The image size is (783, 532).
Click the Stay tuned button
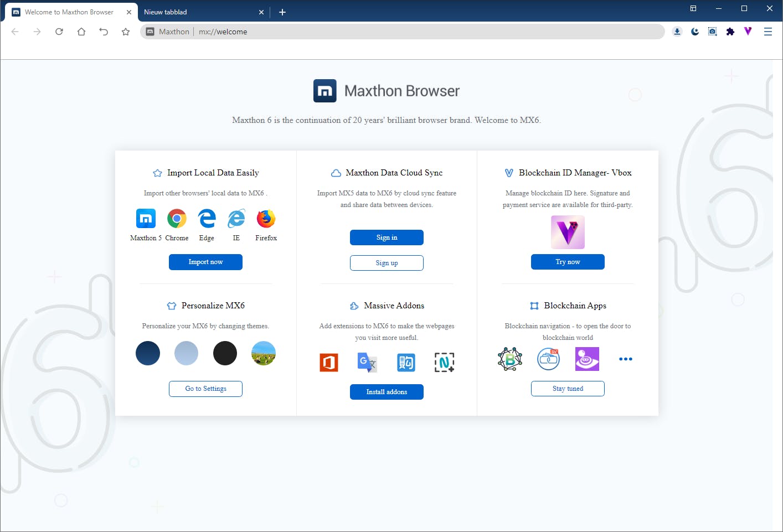[568, 389]
